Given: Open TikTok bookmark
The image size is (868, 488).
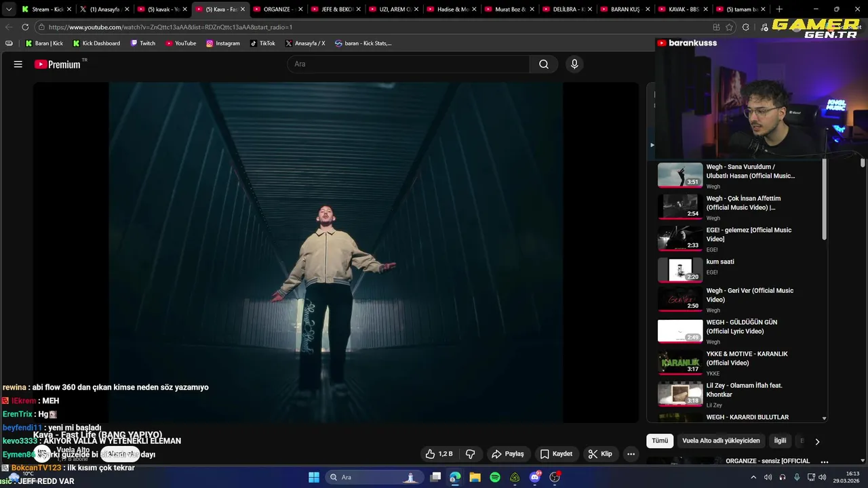Looking at the screenshot, I should click(x=262, y=43).
